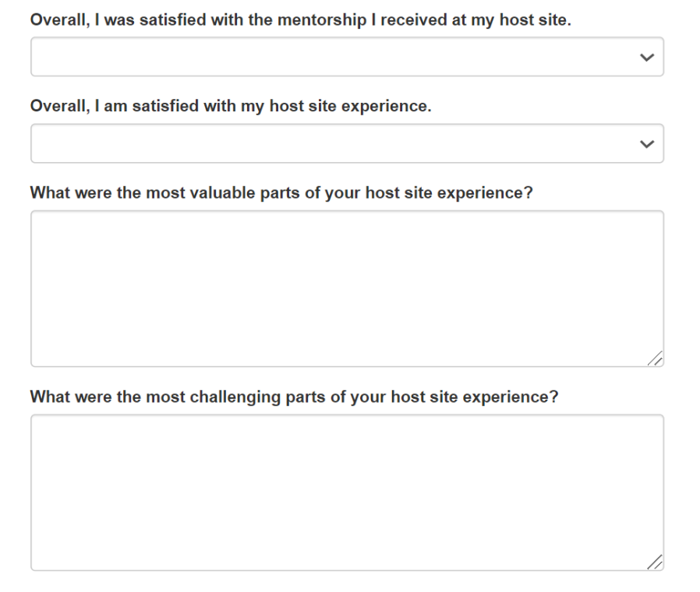Click the mentorship satisfaction question label

[x=300, y=20]
